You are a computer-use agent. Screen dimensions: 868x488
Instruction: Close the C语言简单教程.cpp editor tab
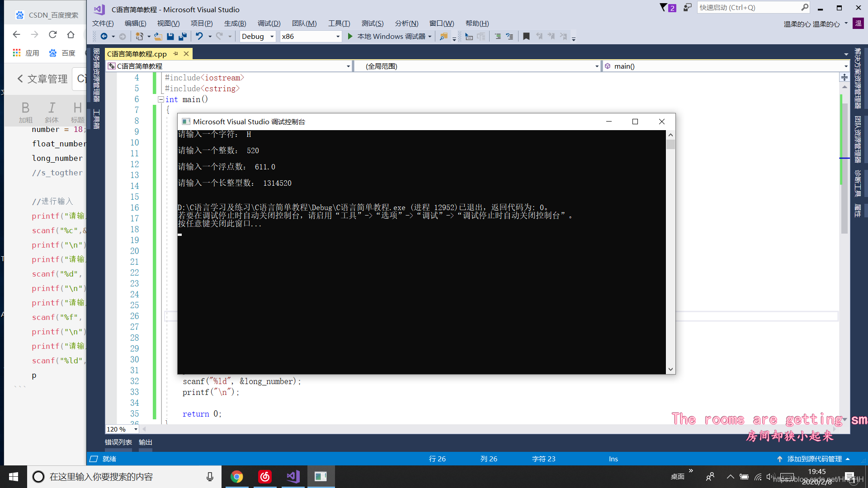[186, 54]
